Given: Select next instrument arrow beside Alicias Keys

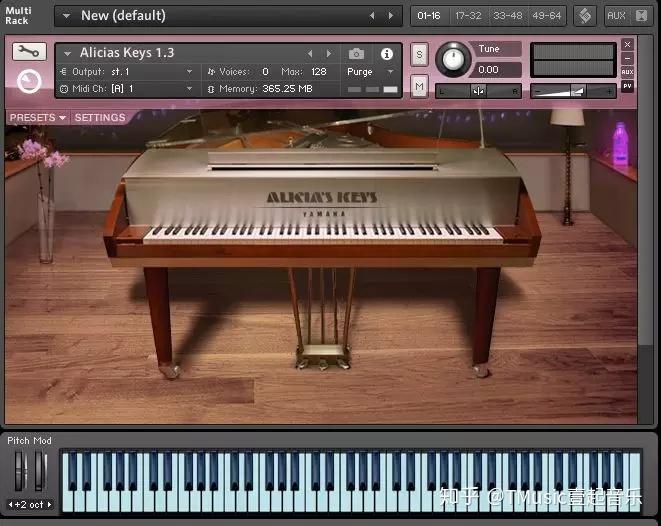Looking at the screenshot, I should (x=329, y=54).
